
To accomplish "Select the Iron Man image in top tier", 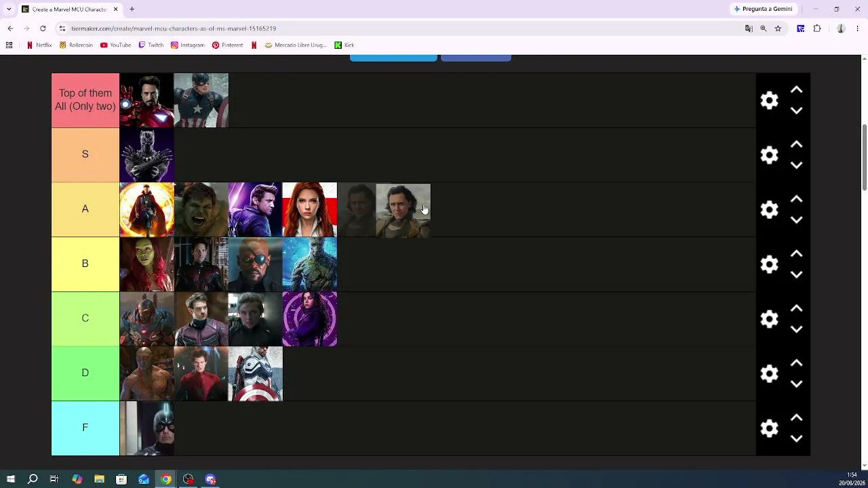I will [146, 100].
